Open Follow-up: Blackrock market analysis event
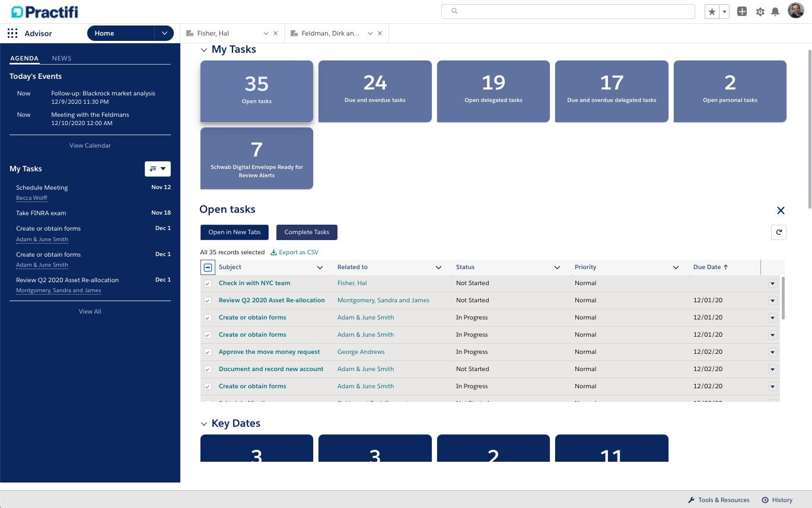The height and width of the screenshot is (508, 812). click(x=103, y=93)
